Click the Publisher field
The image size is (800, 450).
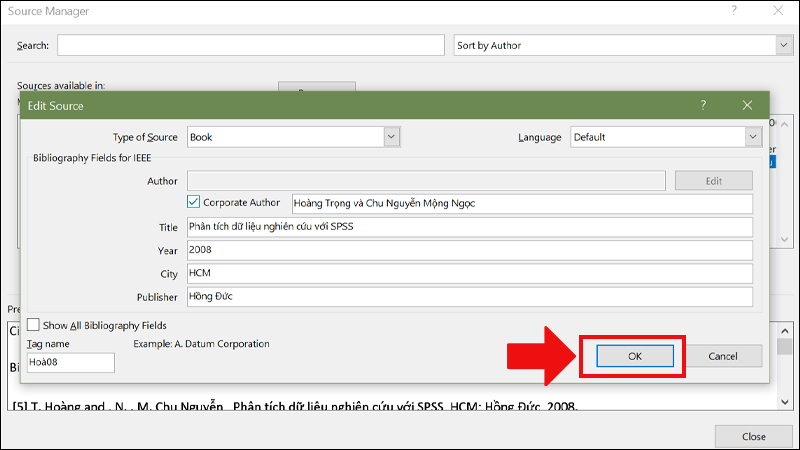pos(468,297)
